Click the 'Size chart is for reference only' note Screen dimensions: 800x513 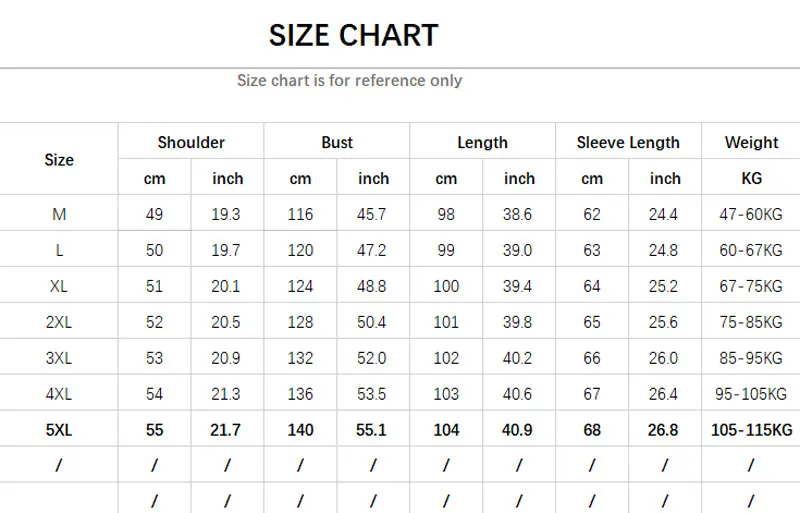coord(349,80)
